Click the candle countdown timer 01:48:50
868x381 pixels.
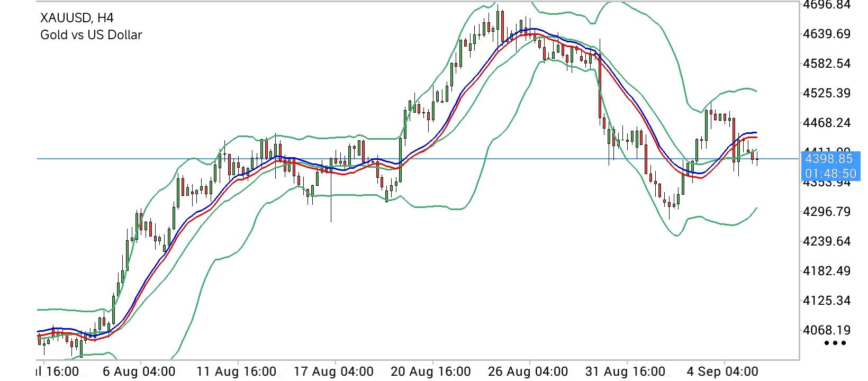click(x=830, y=174)
